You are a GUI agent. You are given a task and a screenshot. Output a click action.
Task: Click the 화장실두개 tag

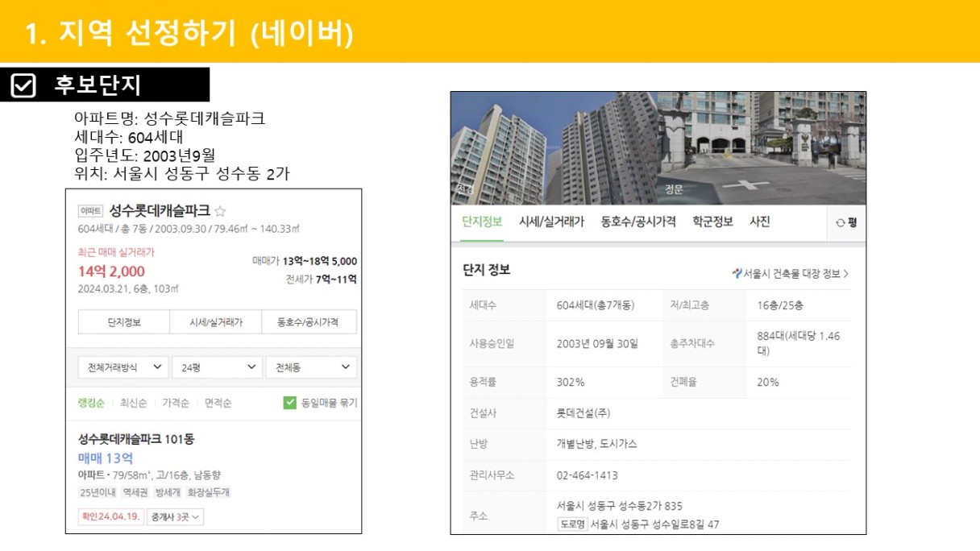209,492
